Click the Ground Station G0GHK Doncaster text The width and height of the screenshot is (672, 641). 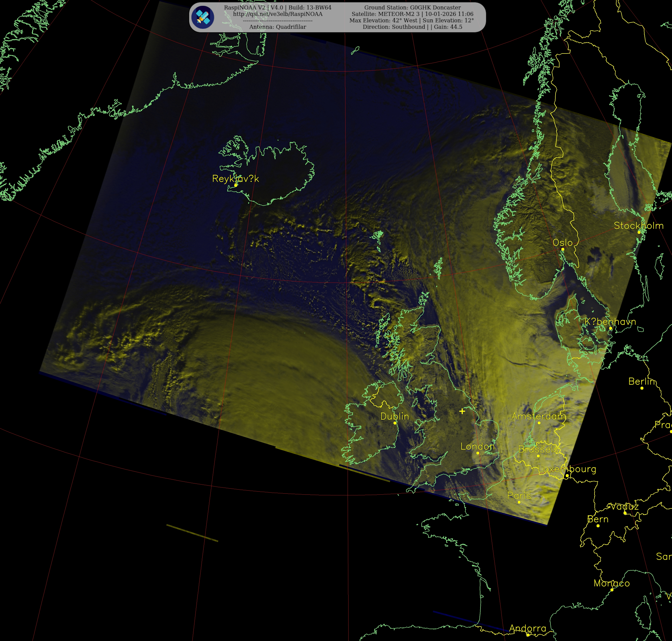click(412, 7)
